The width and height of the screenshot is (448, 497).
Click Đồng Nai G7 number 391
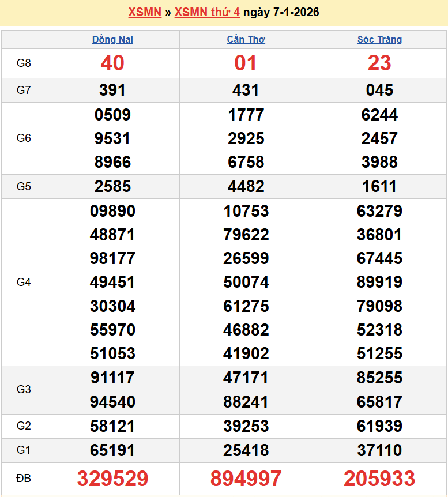112,90
